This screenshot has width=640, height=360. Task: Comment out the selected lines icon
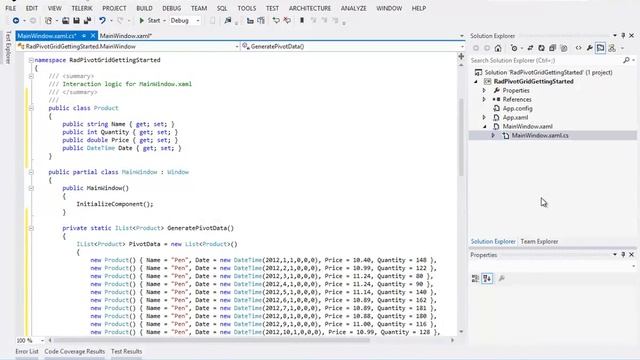pyautogui.click(x=276, y=20)
